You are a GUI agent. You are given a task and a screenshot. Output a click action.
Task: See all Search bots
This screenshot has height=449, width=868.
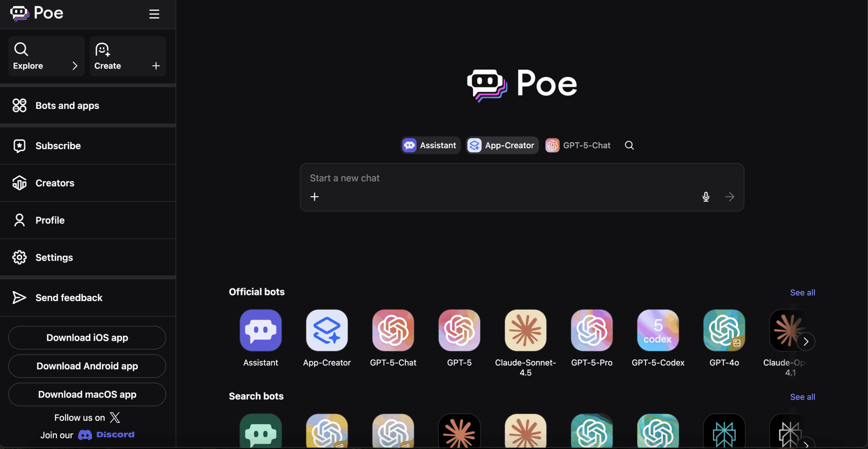(802, 397)
